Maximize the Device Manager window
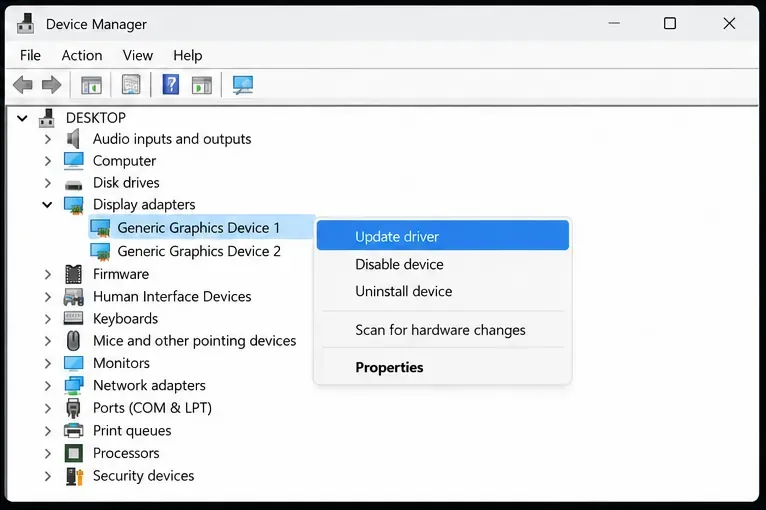This screenshot has width=766, height=510. (x=670, y=23)
